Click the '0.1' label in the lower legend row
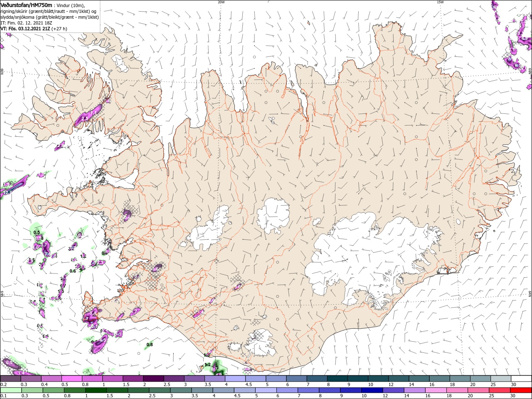This screenshot has height=399, width=532. click(3, 396)
